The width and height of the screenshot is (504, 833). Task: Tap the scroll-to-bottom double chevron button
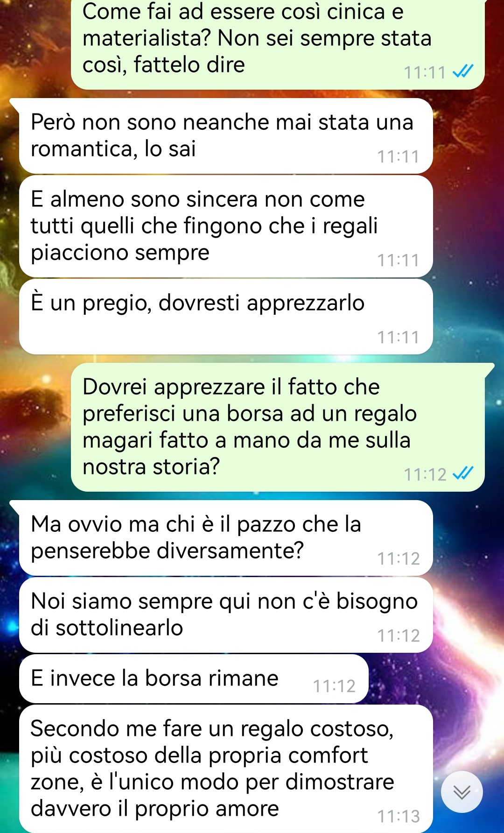[462, 792]
